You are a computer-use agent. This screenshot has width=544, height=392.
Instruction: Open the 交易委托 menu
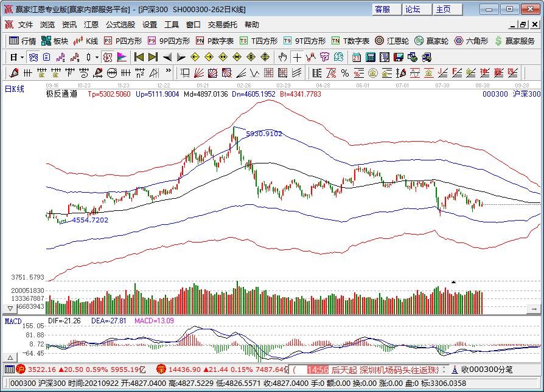click(x=222, y=24)
